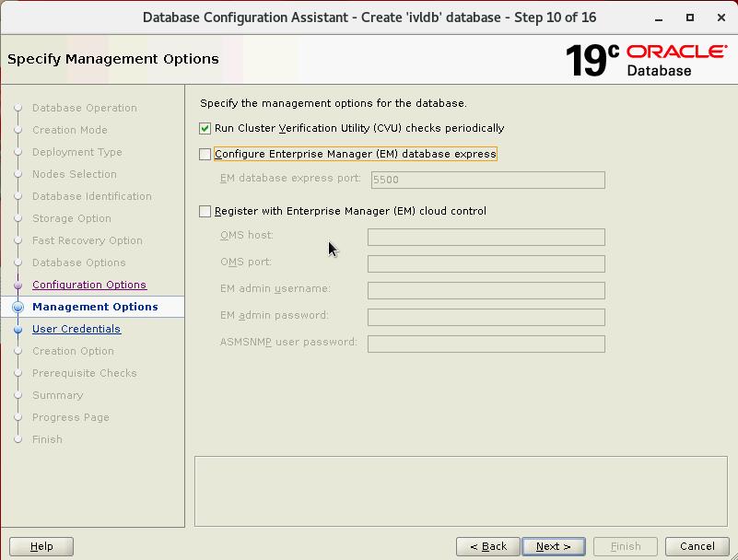The width and height of the screenshot is (738, 560).
Task: Enable Configure Enterprise Manager database express
Action: [205, 155]
